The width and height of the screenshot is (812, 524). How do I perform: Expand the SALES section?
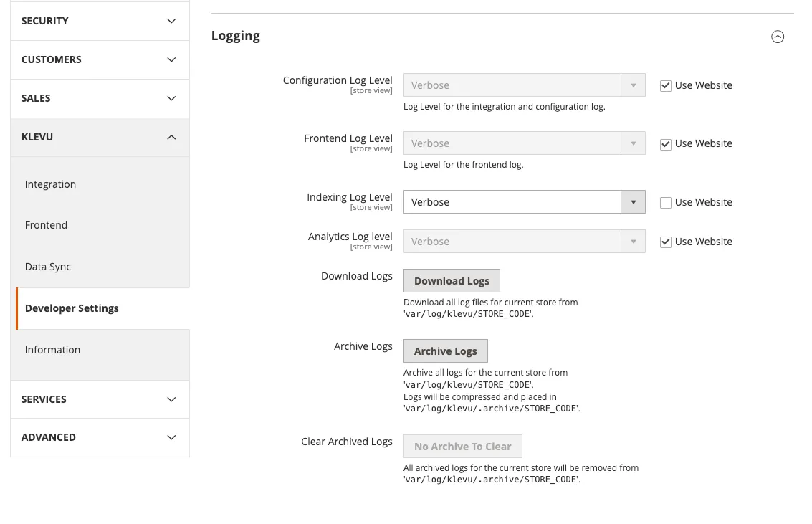100,98
